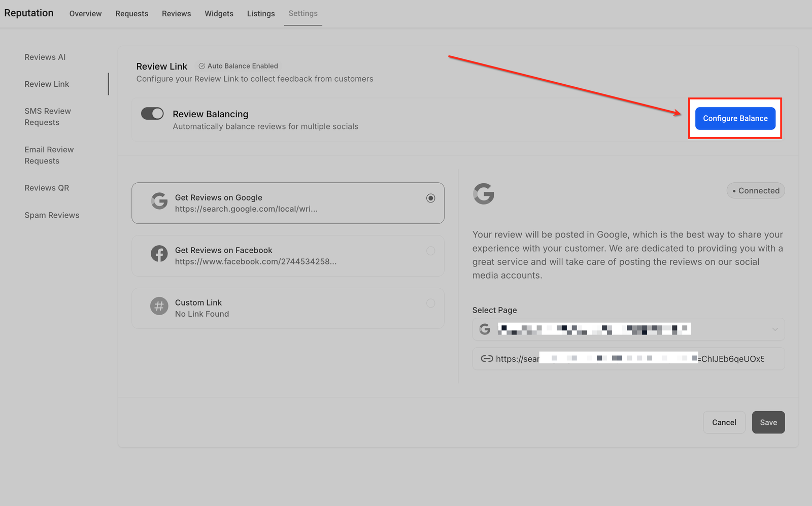Choose the Custom Link radio option
812x506 pixels.
(430, 303)
